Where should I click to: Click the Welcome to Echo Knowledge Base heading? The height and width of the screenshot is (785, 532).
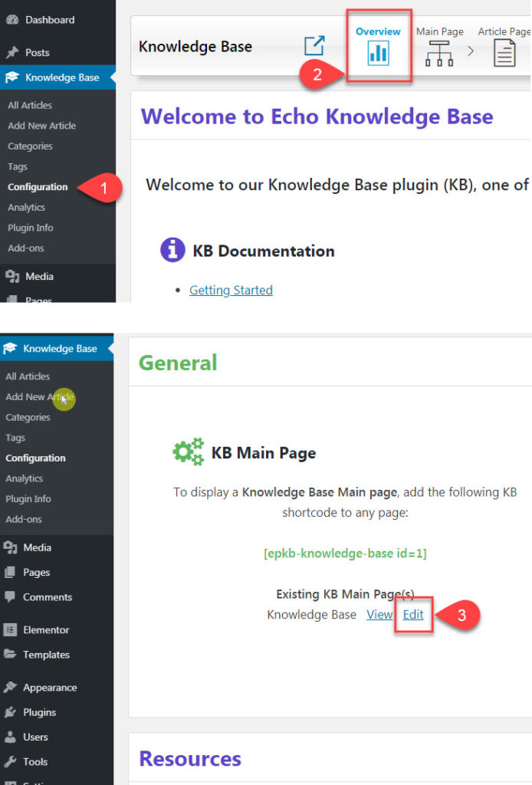tap(317, 117)
